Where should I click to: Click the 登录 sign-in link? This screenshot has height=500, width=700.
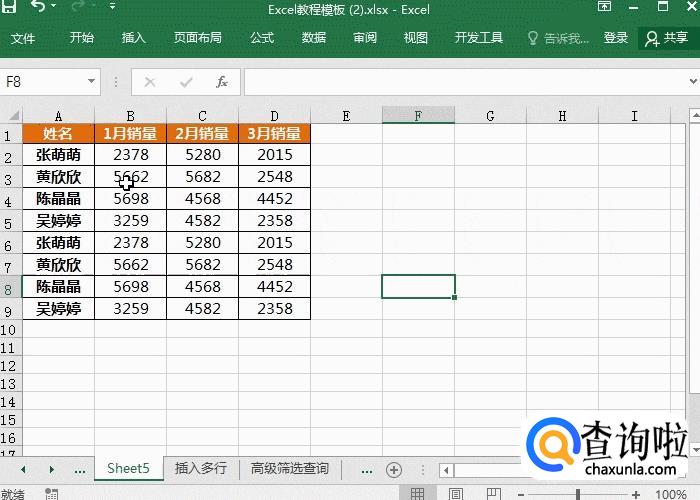coord(616,38)
